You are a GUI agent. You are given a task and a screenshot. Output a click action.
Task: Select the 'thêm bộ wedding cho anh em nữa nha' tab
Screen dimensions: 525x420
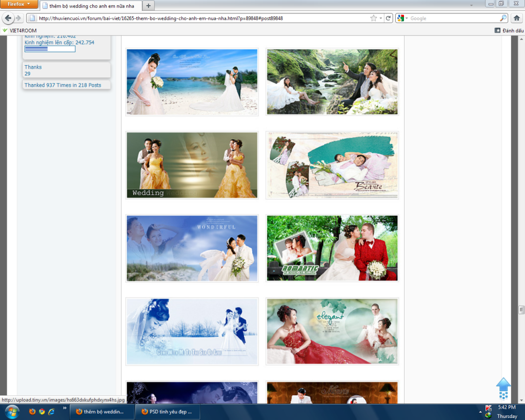(x=91, y=6)
